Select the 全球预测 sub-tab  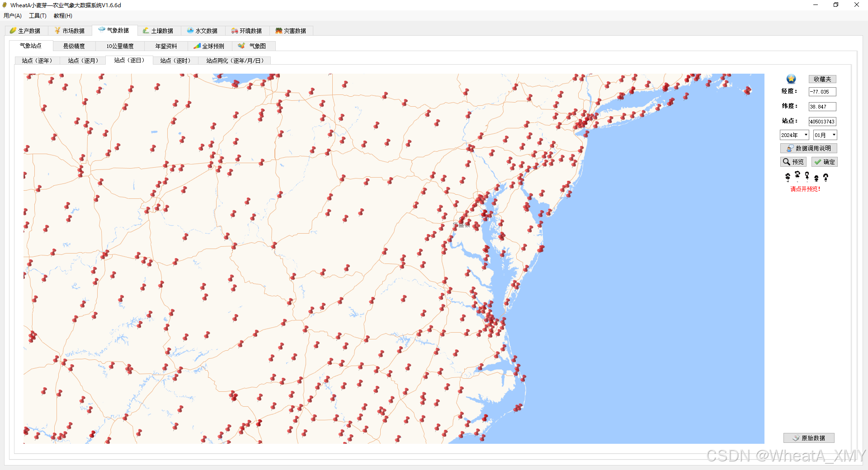click(x=209, y=46)
